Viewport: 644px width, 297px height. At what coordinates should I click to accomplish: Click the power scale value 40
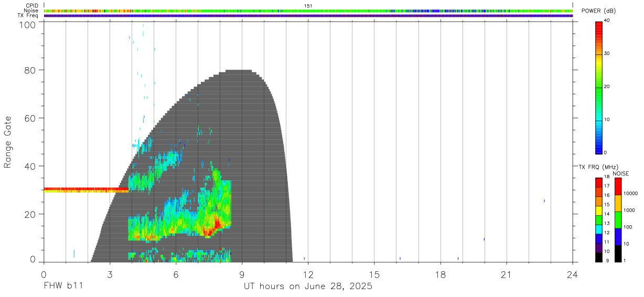click(x=607, y=21)
